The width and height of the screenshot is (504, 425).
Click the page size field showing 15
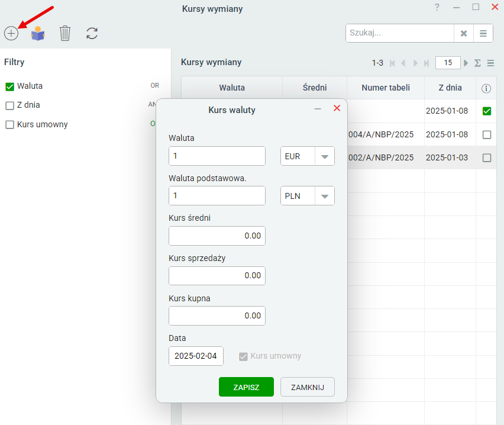[x=448, y=63]
